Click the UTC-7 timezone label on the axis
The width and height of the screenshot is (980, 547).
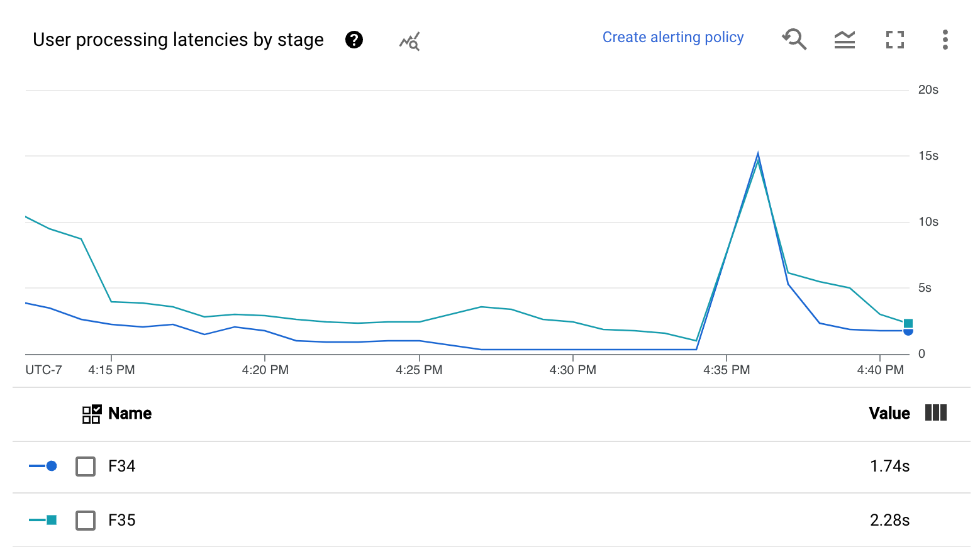(43, 370)
